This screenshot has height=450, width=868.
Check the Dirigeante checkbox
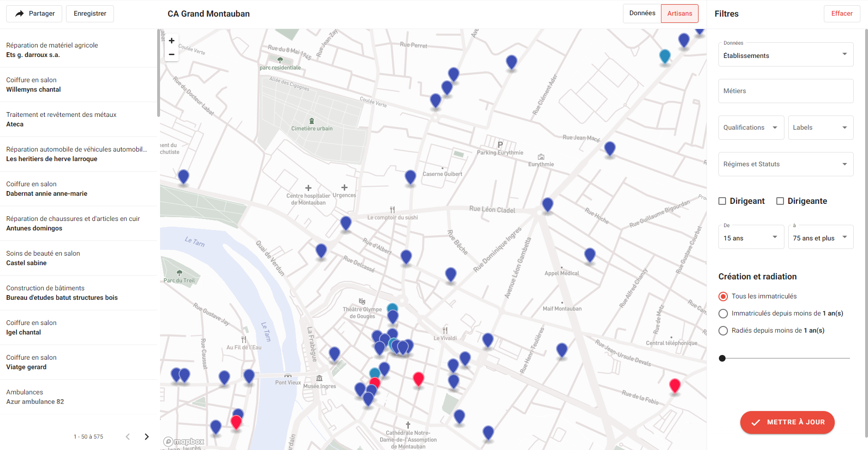tap(780, 201)
